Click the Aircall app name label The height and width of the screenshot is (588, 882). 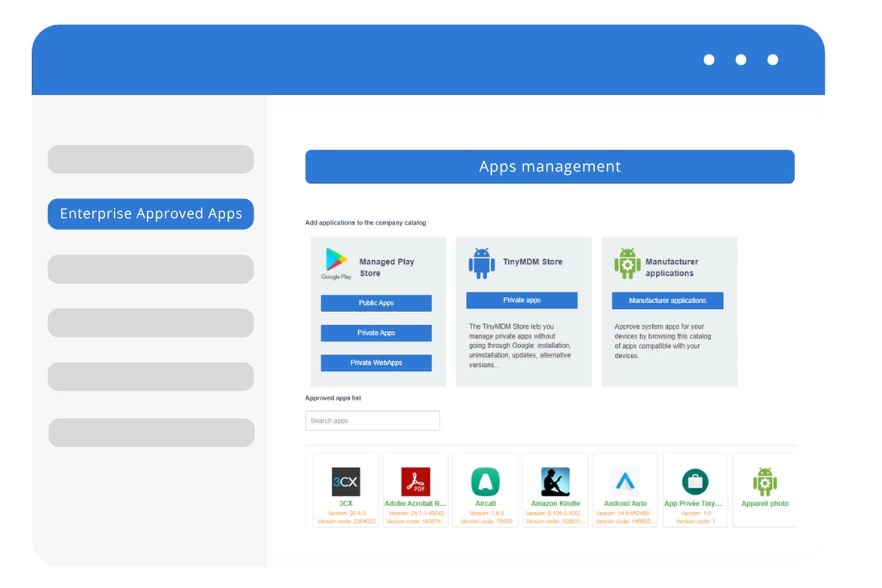pyautogui.click(x=485, y=503)
